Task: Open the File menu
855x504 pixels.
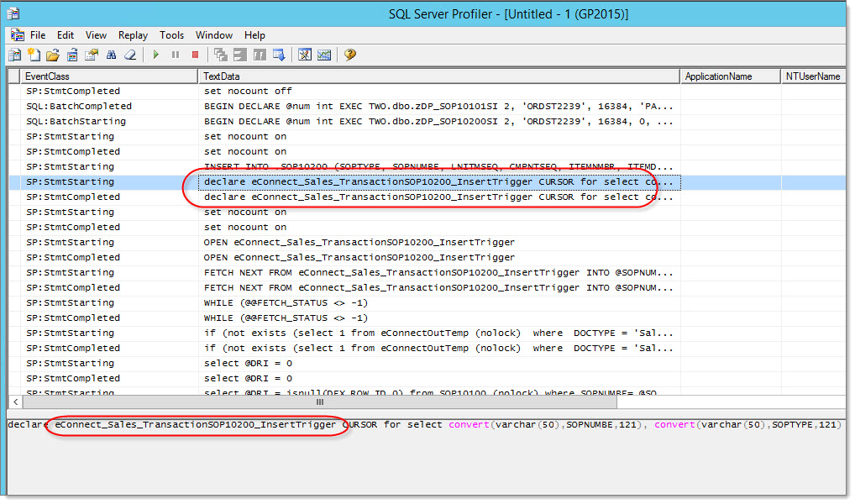Action: (38, 35)
